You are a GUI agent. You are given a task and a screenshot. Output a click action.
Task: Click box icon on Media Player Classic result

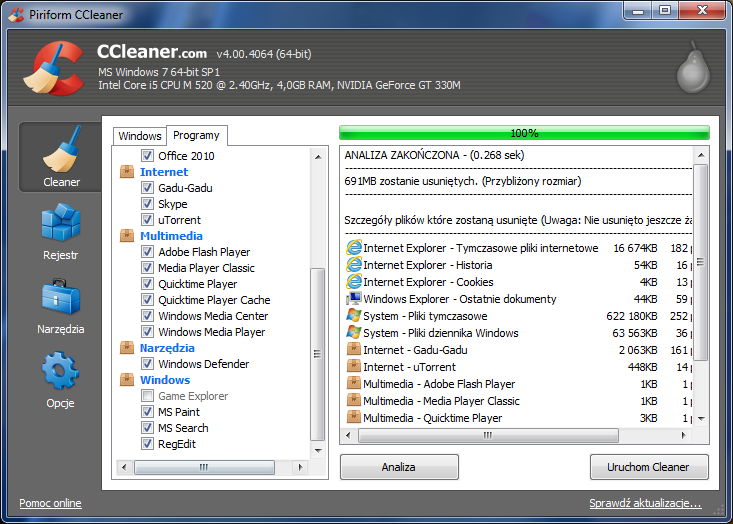pos(354,401)
